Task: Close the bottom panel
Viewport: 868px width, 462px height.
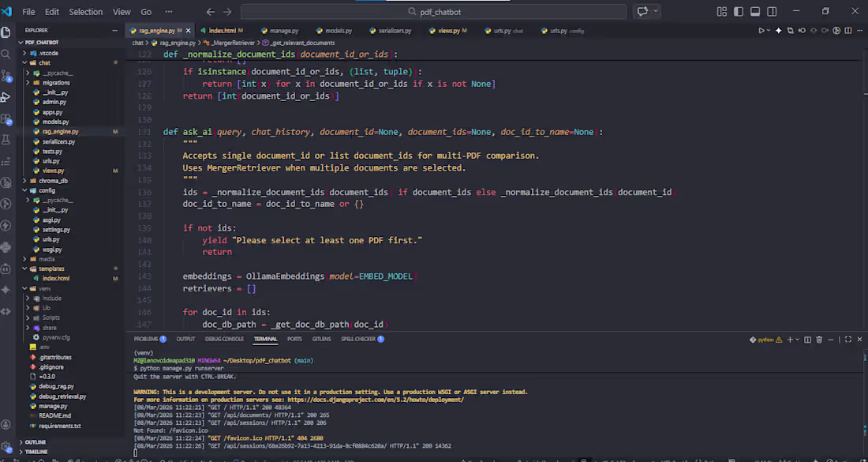Action: [859, 340]
